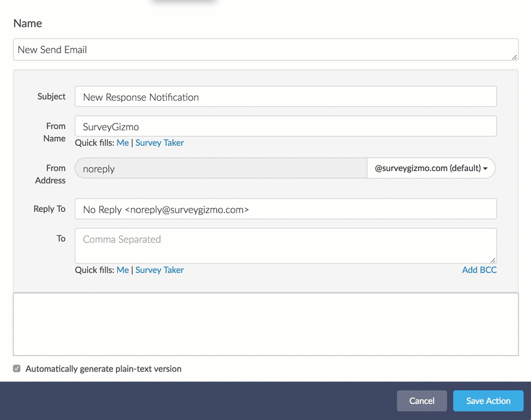Grab the resize handle of the To box

[x=493, y=260]
